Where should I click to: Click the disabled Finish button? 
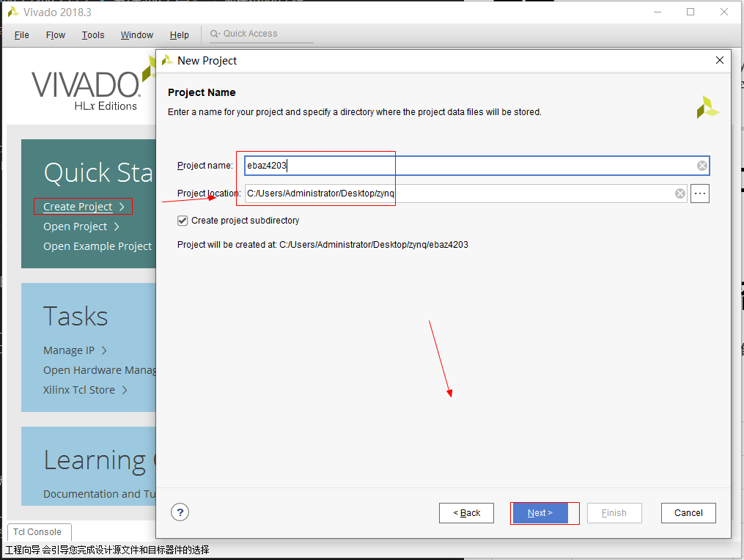(x=614, y=513)
